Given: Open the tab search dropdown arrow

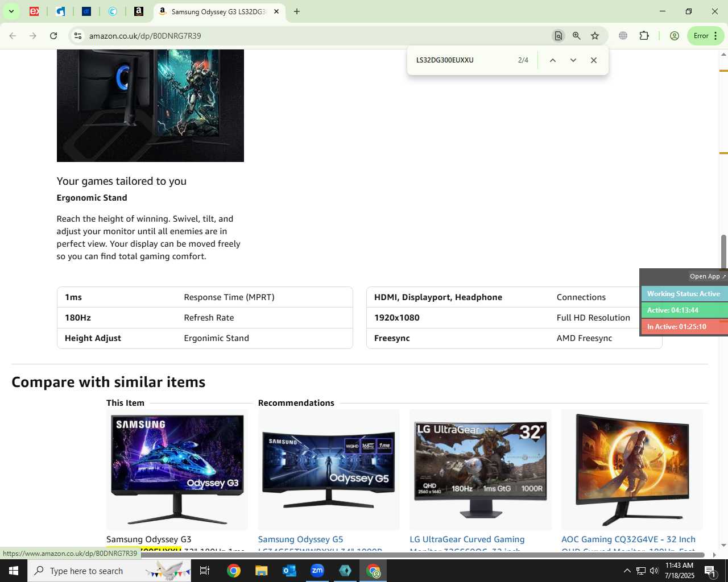Looking at the screenshot, I should pyautogui.click(x=11, y=11).
